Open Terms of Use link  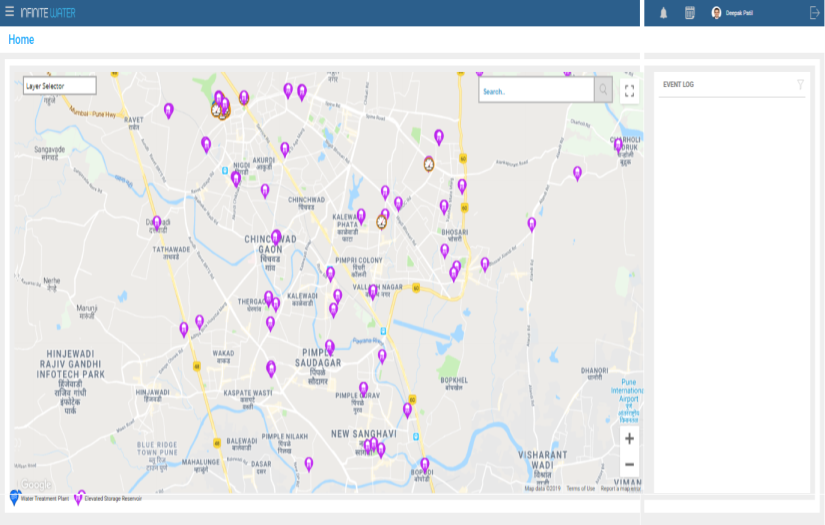tap(580, 489)
